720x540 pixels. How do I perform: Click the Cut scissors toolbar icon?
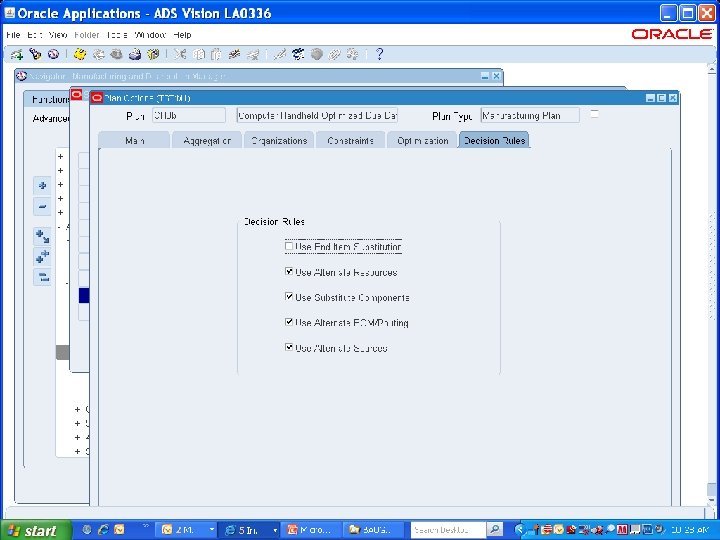tap(180, 55)
